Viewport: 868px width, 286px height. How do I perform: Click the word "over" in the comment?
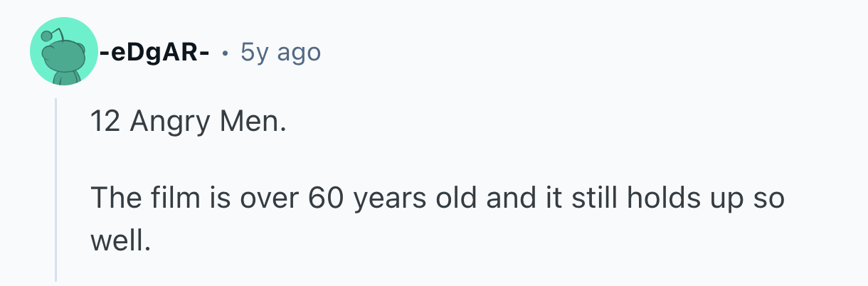click(267, 198)
